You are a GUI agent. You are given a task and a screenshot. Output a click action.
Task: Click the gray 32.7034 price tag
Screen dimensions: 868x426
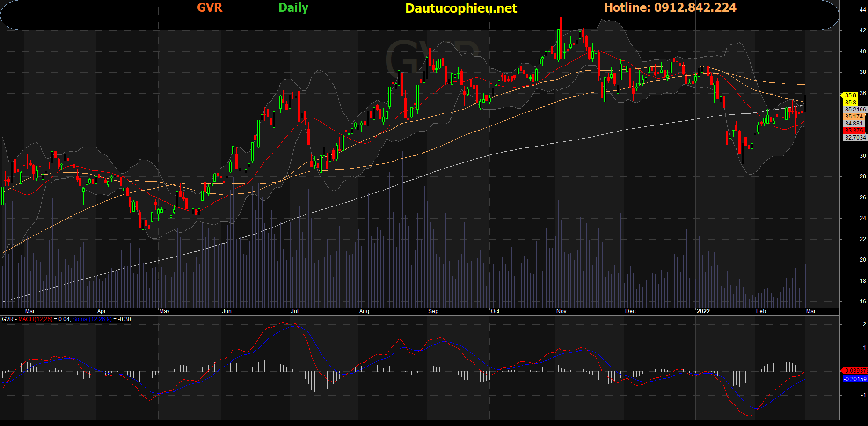[855, 138]
